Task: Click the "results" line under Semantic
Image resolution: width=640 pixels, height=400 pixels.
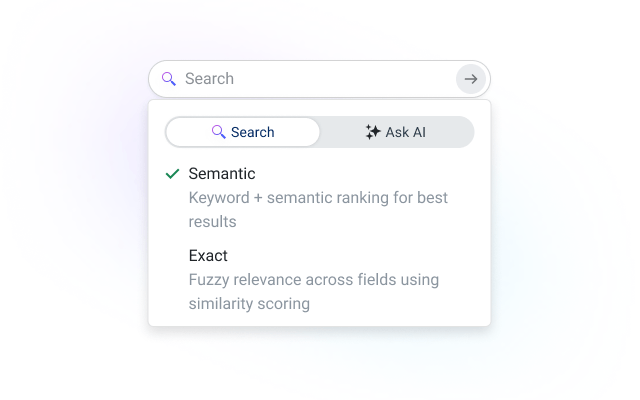Action: [x=212, y=222]
